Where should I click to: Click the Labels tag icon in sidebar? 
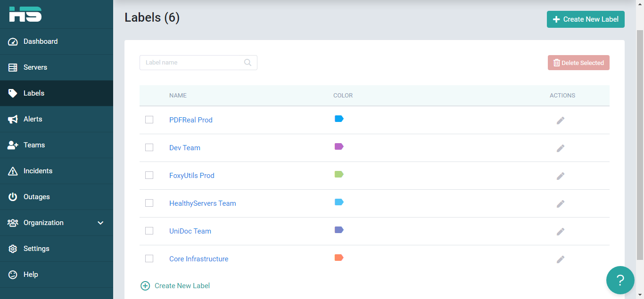coord(13,93)
